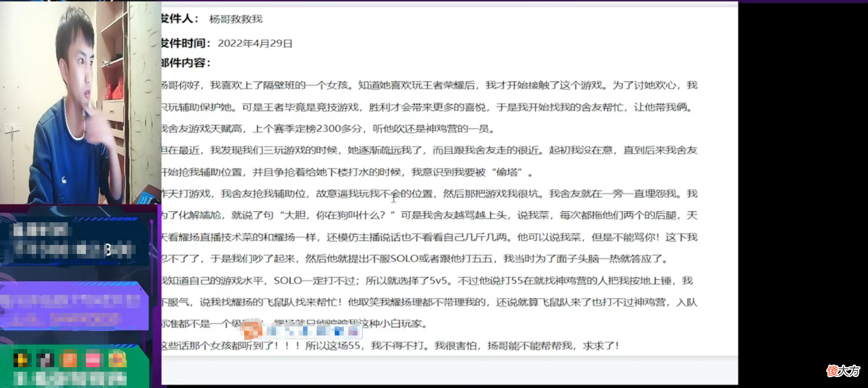Click the line with "然后他就提出不服SOLO"
The width and height of the screenshot is (868, 388).
pyautogui.click(x=415, y=259)
